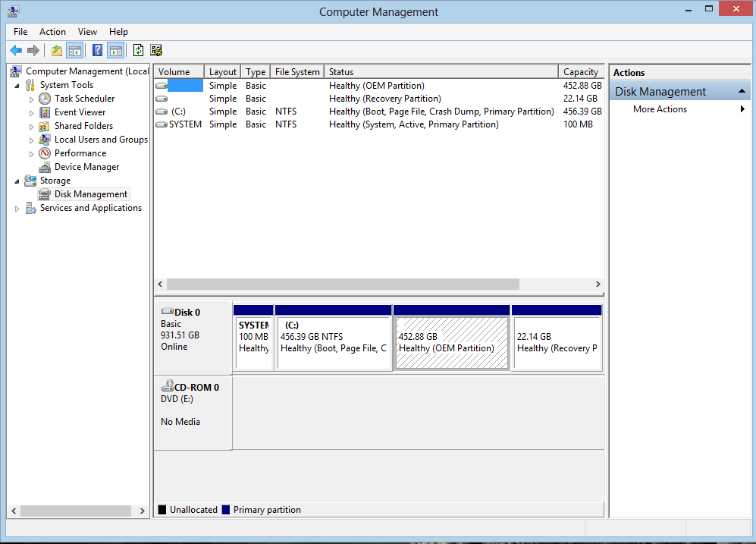The width and height of the screenshot is (756, 544).
Task: Click More Actions in the Actions pane
Action: click(660, 109)
